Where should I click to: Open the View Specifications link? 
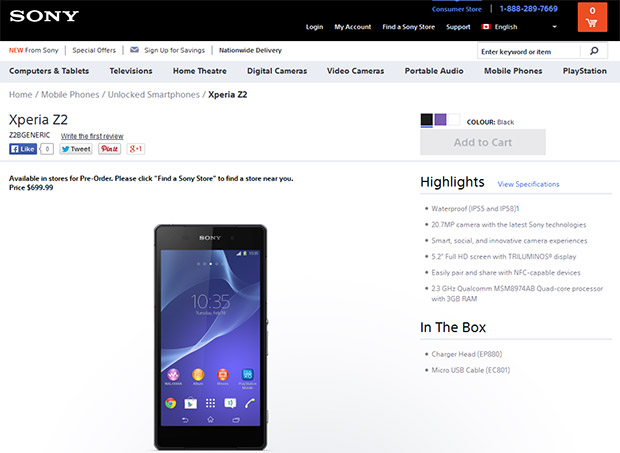pyautogui.click(x=528, y=184)
